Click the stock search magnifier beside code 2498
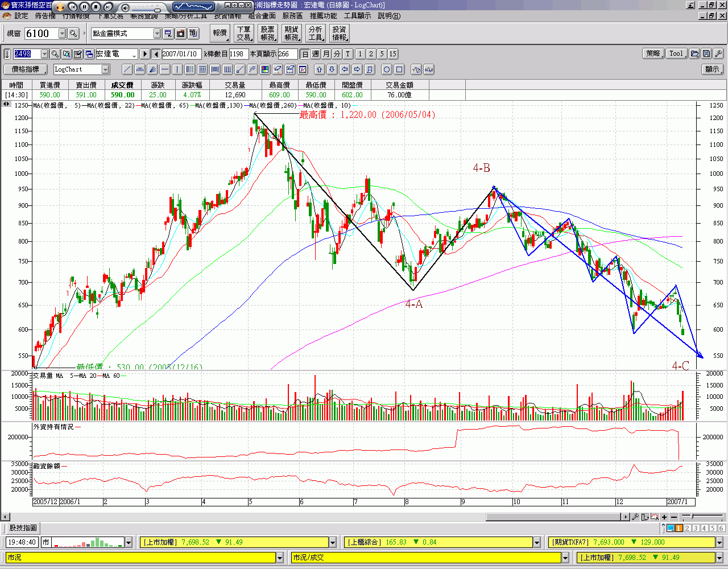Viewport: 728px width, 569px height. click(55, 54)
